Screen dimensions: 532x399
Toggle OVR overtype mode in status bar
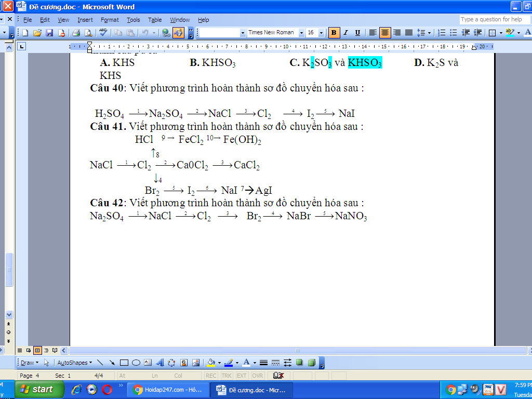point(258,376)
